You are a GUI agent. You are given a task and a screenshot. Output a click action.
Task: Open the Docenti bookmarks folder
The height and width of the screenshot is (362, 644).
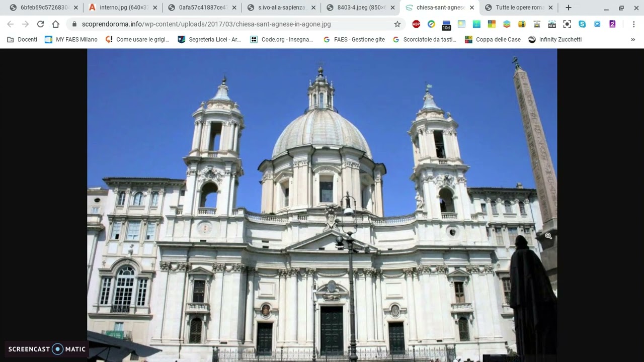click(x=22, y=39)
